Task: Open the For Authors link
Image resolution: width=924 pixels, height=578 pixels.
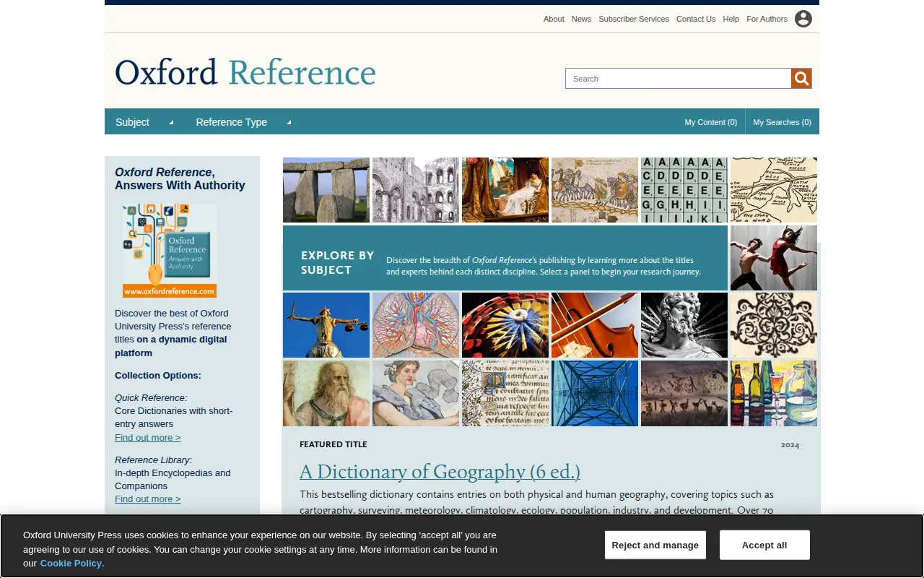Action: coord(767,19)
